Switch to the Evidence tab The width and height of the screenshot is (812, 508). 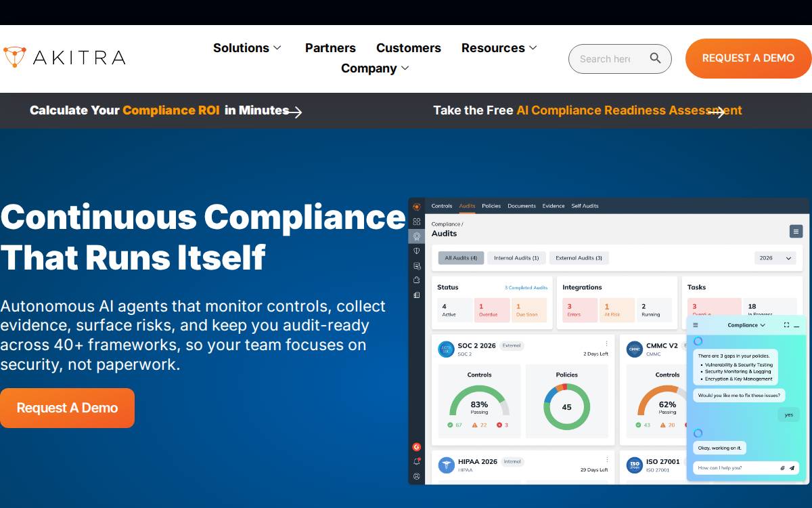point(554,206)
